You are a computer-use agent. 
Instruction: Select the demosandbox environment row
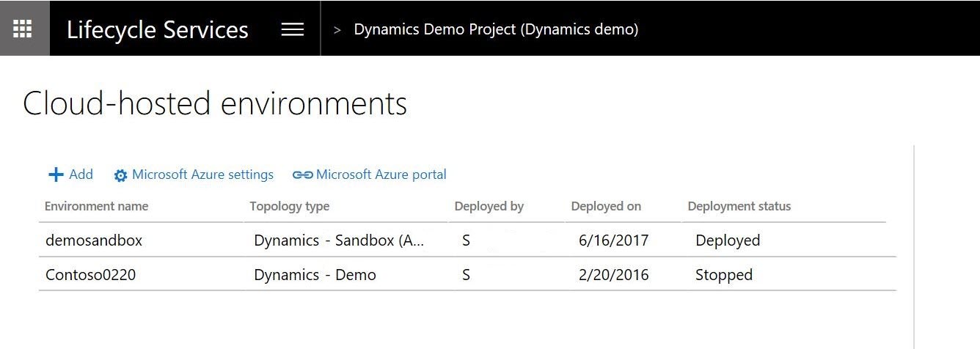pos(94,240)
